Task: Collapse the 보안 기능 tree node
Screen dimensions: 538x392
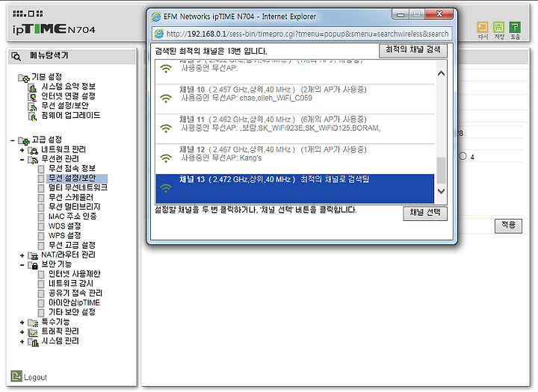Action: pos(22,265)
